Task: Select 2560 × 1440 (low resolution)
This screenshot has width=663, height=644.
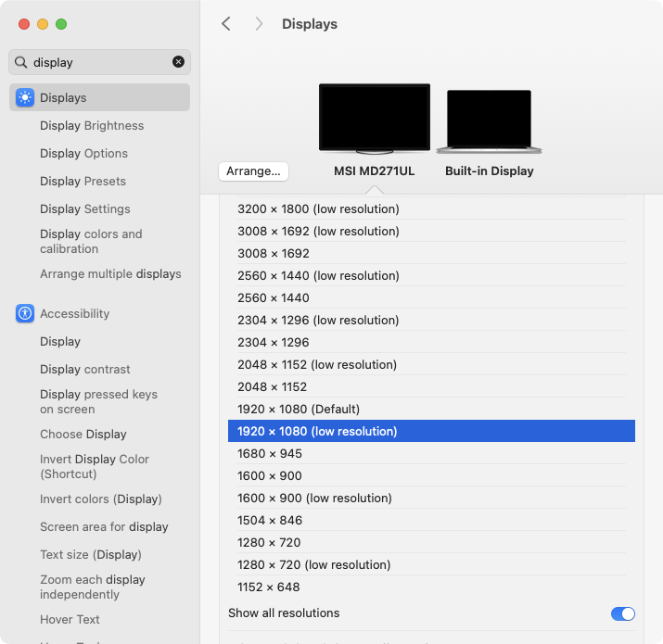Action: click(x=431, y=275)
